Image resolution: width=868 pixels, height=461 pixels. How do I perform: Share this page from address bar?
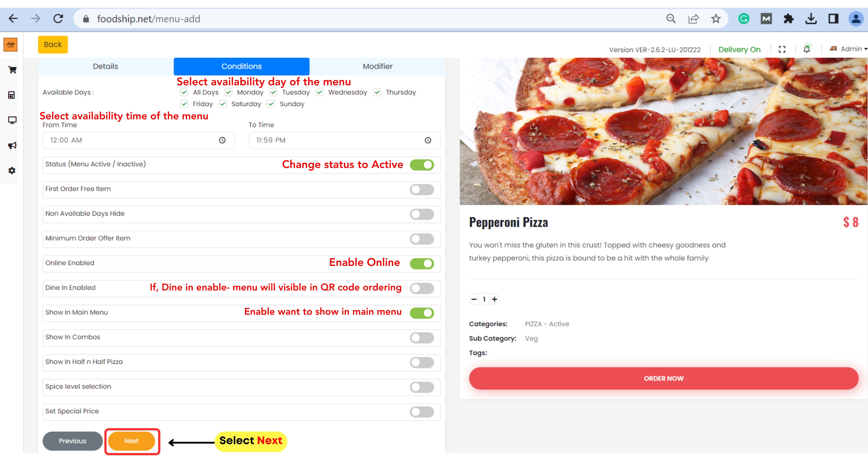tap(693, 19)
